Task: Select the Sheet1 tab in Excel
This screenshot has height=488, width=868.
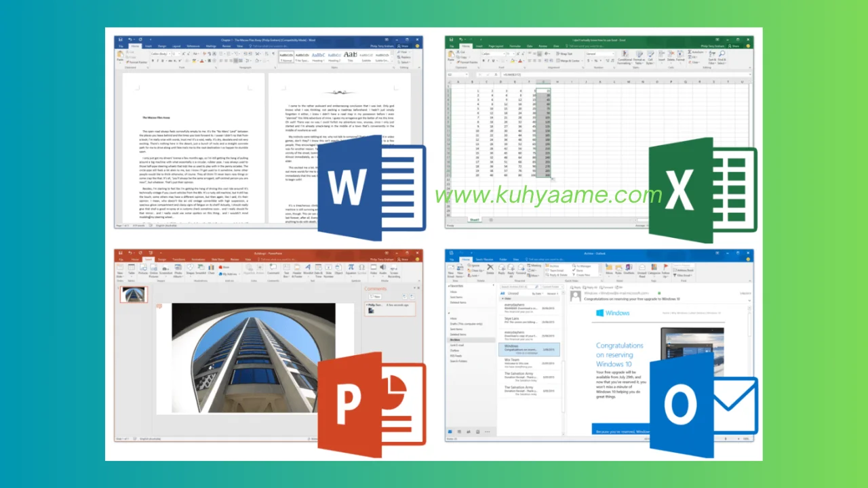Action: (x=475, y=220)
